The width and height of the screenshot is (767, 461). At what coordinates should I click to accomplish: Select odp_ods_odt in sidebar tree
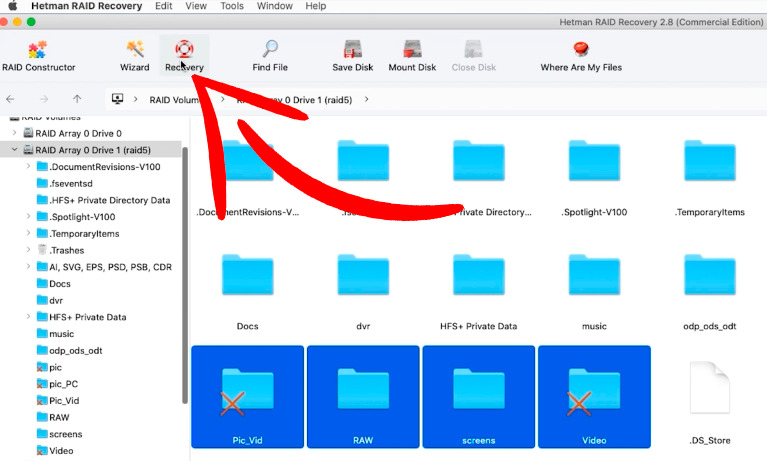click(x=69, y=350)
